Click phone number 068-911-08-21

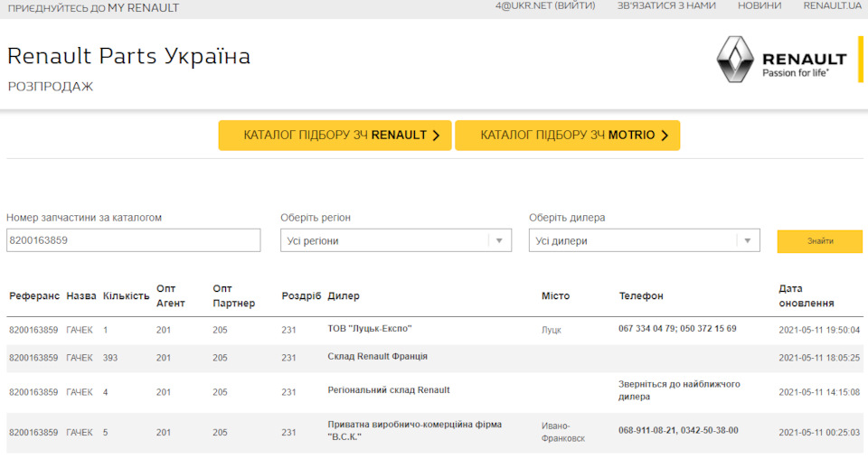(647, 430)
